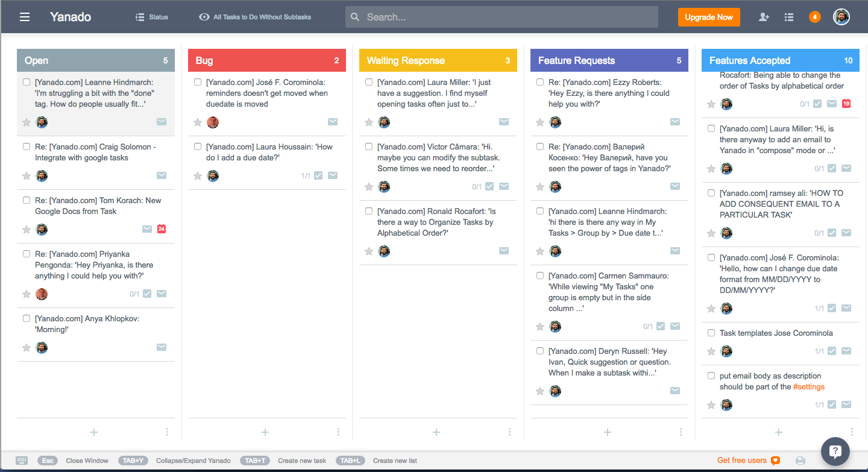The height and width of the screenshot is (472, 868).
Task: Click the calendar 24 due date icon
Action: (x=162, y=229)
